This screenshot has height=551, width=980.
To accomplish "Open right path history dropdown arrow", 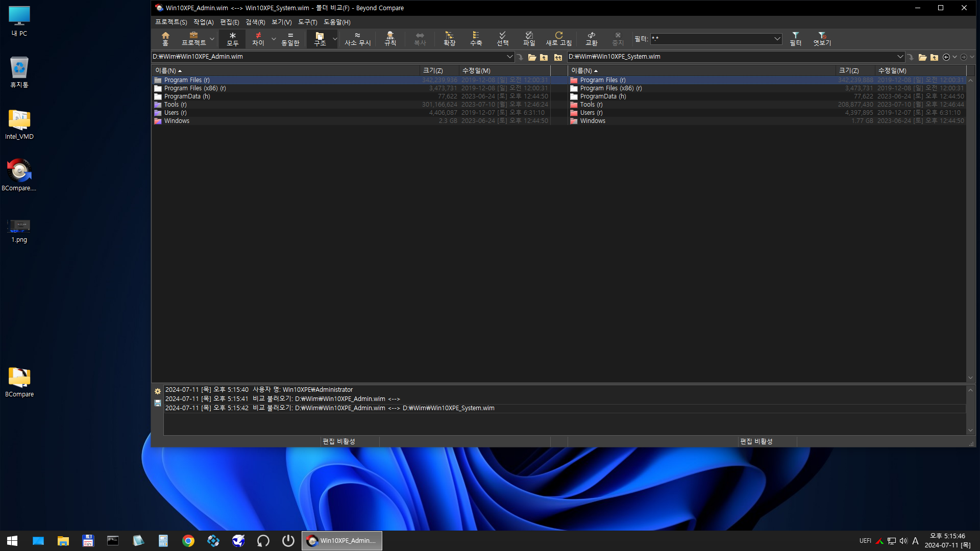I will click(x=900, y=57).
